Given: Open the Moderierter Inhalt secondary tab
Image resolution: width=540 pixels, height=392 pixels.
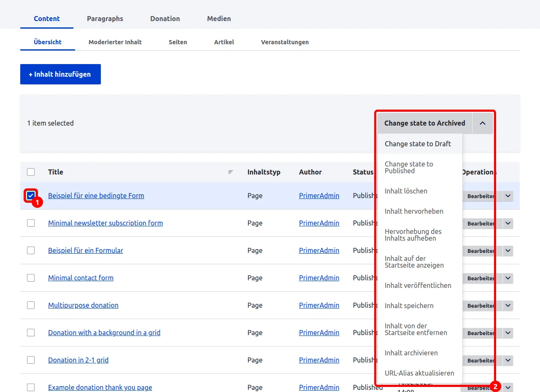Looking at the screenshot, I should click(x=115, y=42).
